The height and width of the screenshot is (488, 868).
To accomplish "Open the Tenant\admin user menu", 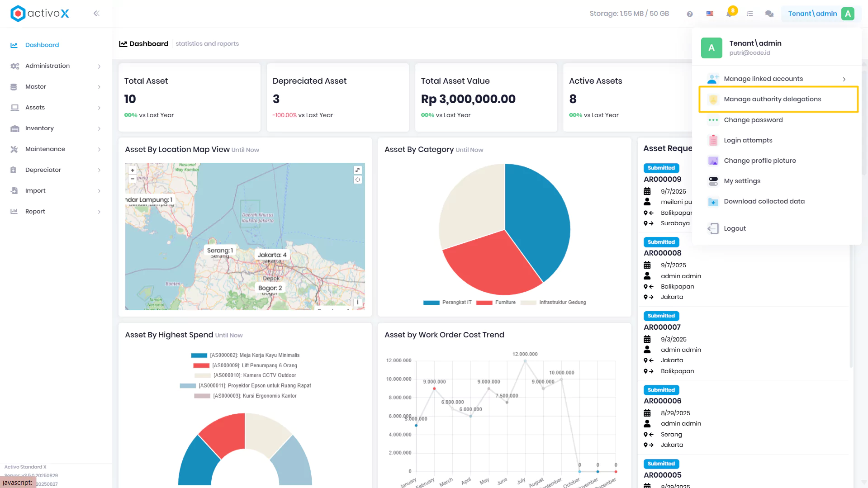I will click(821, 14).
